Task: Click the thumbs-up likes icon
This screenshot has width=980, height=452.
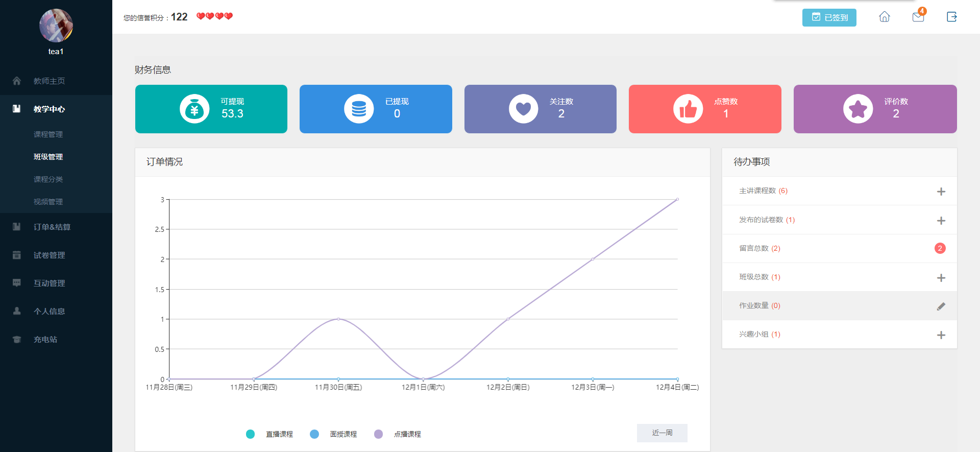Action: tap(688, 109)
